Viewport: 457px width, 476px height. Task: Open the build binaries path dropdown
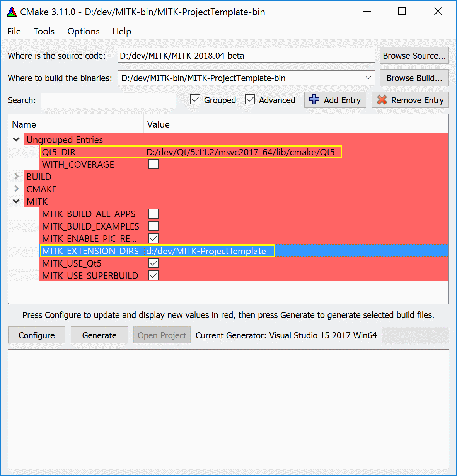[368, 78]
